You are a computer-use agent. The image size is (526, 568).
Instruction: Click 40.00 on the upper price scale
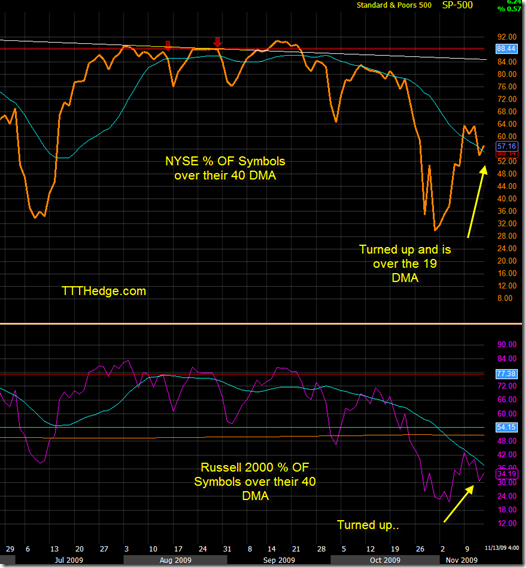click(x=507, y=199)
